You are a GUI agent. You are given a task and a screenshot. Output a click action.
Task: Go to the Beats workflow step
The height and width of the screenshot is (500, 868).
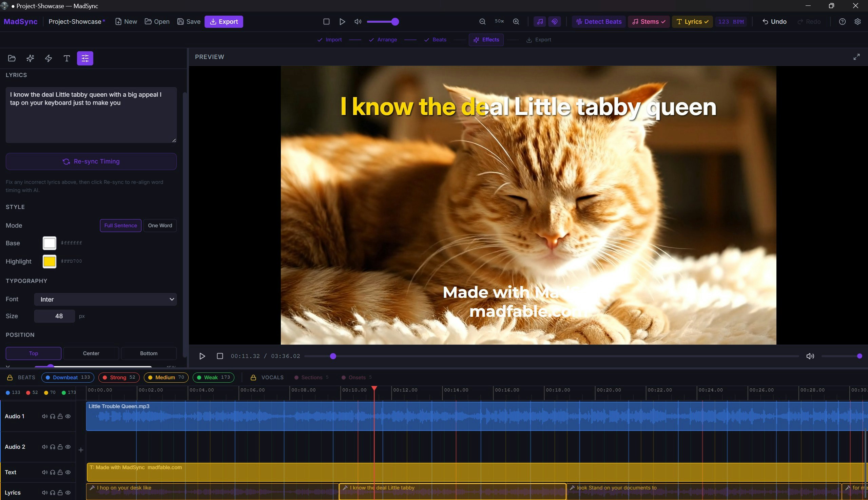[439, 39]
